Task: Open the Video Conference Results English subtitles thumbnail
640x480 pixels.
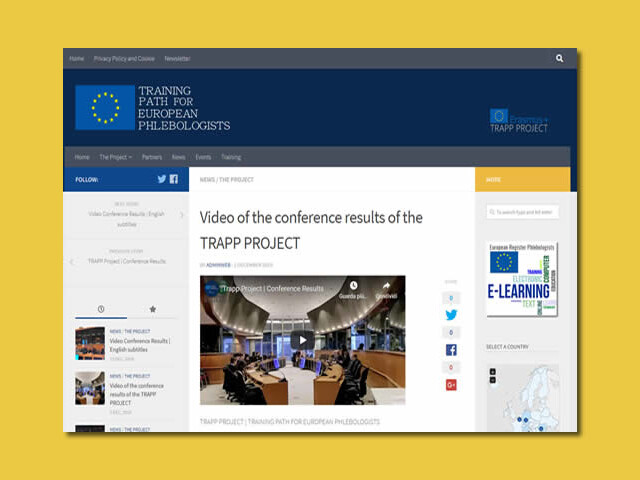Action: (x=90, y=343)
